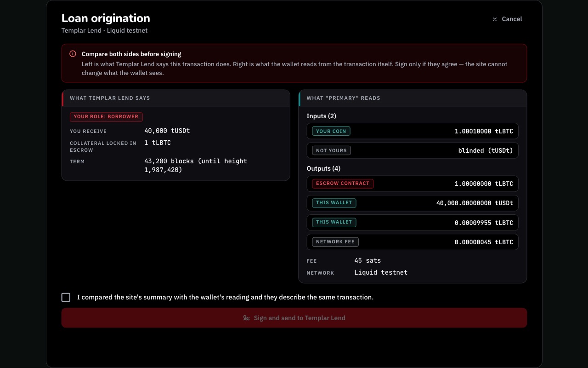
Task: Click THIS WALLET tag on the 0.00009955 output
Action: [x=334, y=222]
